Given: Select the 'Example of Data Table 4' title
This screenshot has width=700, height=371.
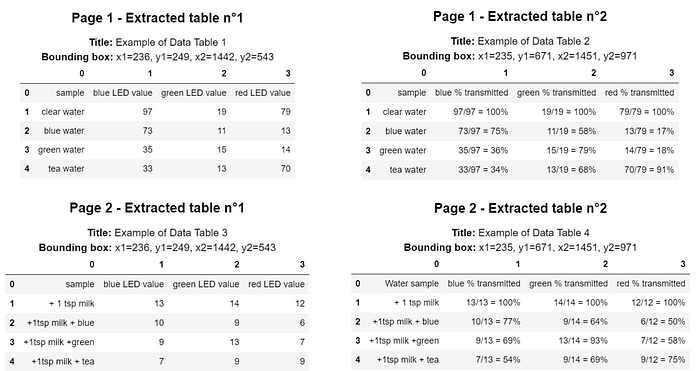Looking at the screenshot, I should click(x=533, y=233).
